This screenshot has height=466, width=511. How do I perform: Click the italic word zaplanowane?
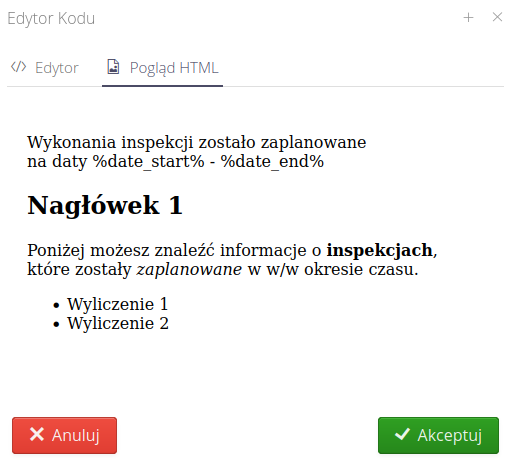coord(189,269)
